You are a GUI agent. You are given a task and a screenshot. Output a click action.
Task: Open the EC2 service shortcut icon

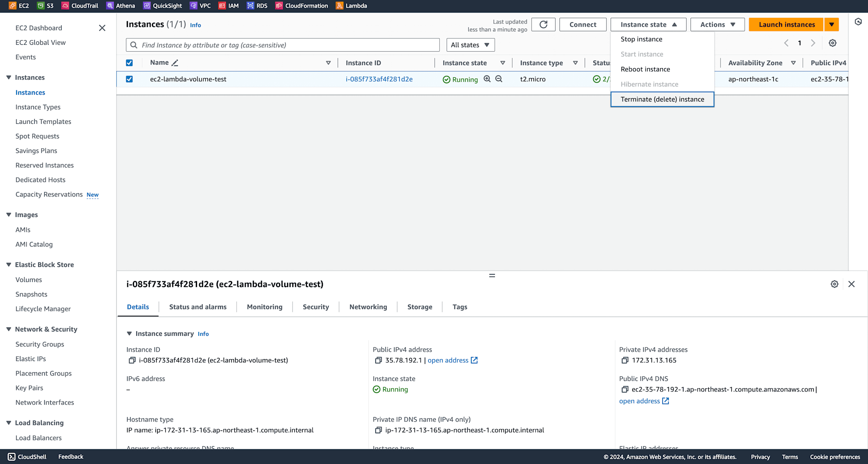[x=12, y=6]
